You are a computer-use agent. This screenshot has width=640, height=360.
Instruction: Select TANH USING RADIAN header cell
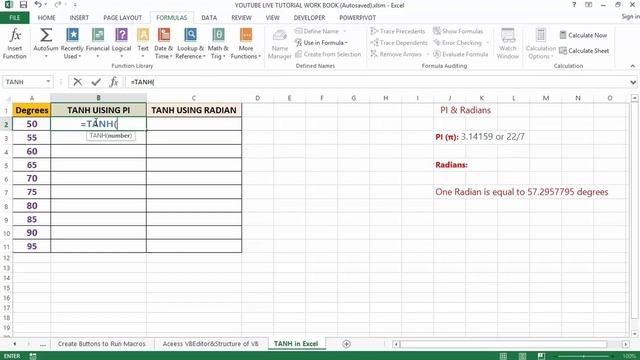click(194, 110)
